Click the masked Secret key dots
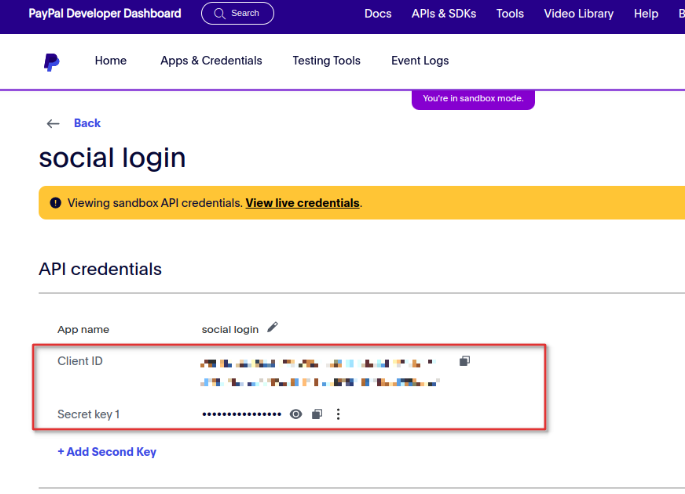Screen dimensions: 685x494 coord(242,414)
